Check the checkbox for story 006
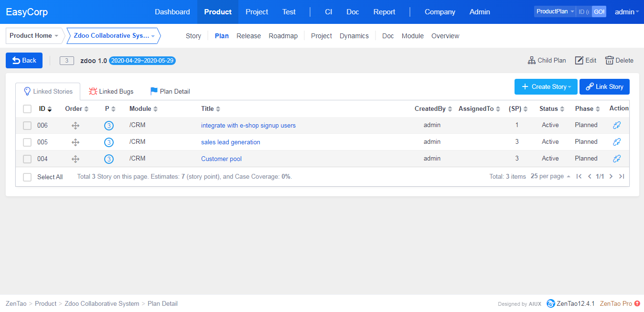 (28, 126)
